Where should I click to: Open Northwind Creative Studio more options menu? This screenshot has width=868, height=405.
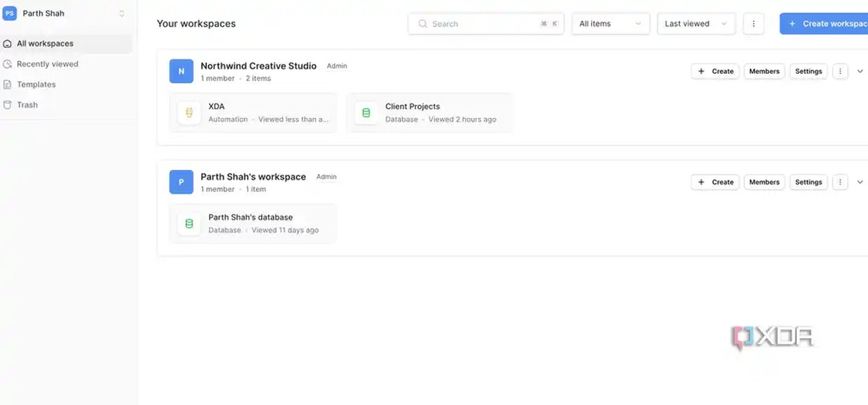pos(840,71)
